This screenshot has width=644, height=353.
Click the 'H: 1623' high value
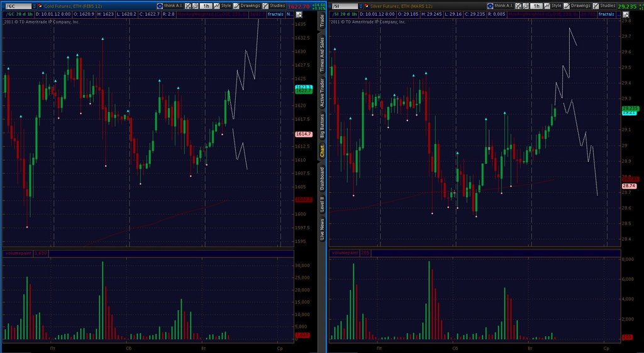click(x=105, y=14)
